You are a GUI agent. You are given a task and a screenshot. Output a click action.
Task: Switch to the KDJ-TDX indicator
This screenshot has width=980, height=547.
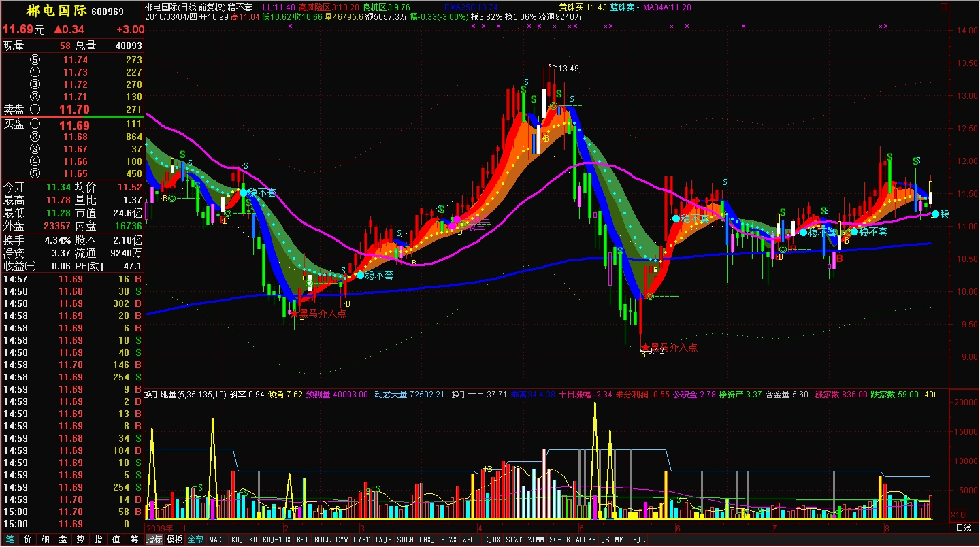[277, 540]
